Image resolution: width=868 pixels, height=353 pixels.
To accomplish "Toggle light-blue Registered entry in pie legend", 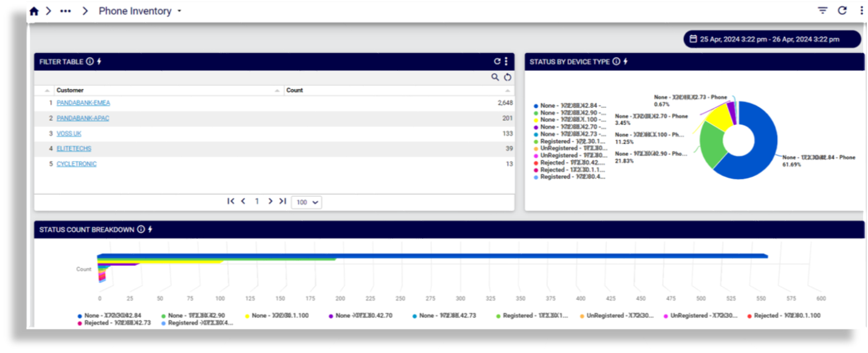I will (570, 177).
